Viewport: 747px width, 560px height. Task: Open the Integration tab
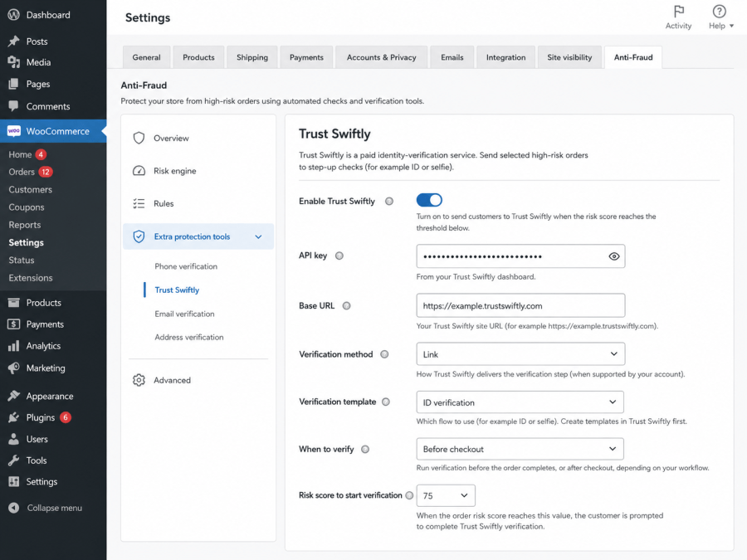coord(506,57)
